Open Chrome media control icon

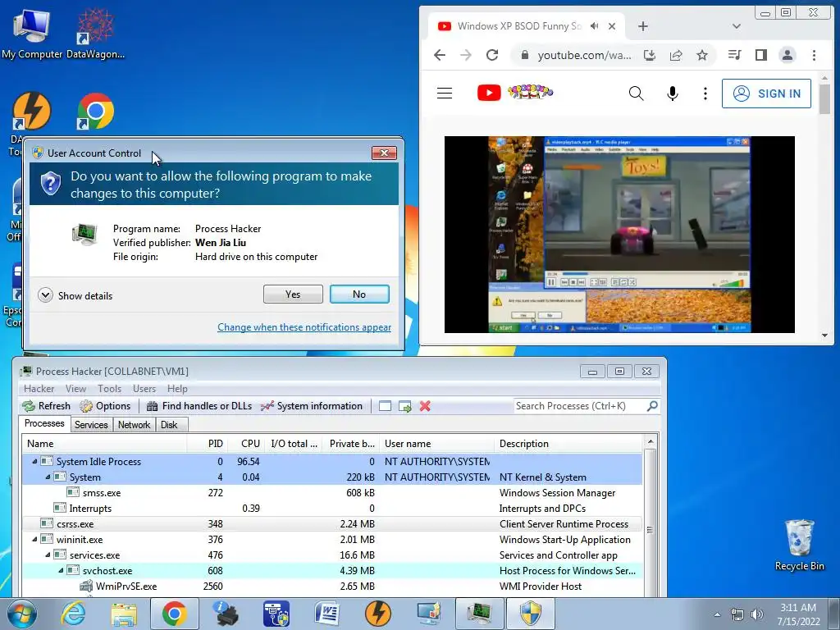click(x=734, y=55)
